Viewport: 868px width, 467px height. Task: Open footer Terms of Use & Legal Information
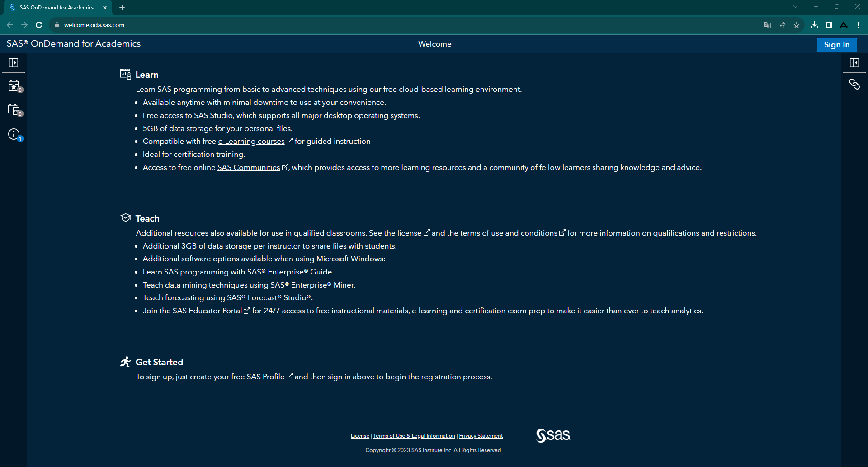click(414, 436)
